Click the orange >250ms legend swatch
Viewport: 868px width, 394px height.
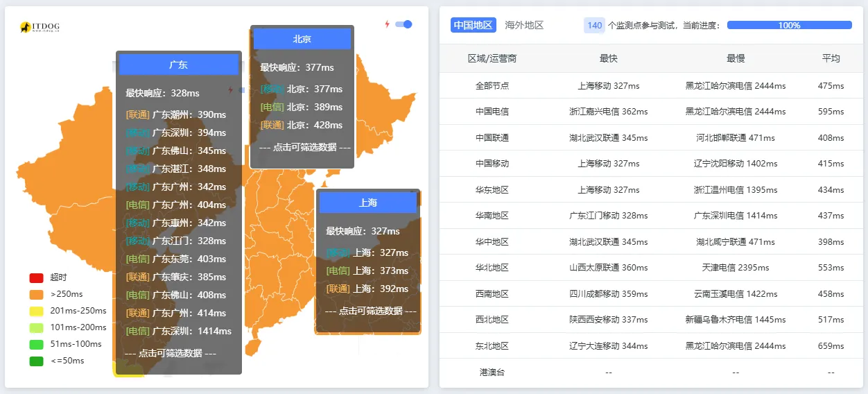[36, 294]
